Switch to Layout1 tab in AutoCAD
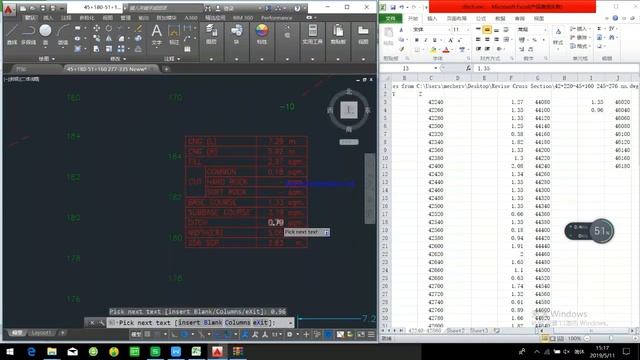This screenshot has height=360, width=640. point(42,333)
